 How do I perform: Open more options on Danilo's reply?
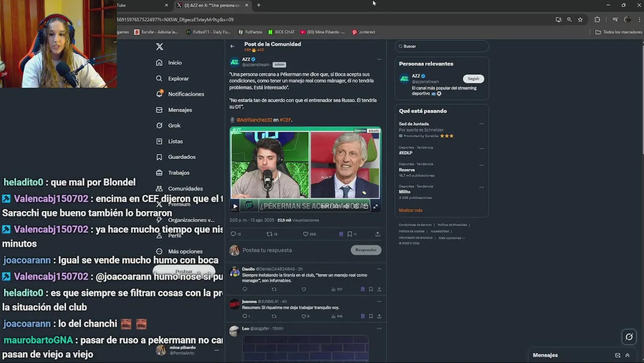(379, 269)
